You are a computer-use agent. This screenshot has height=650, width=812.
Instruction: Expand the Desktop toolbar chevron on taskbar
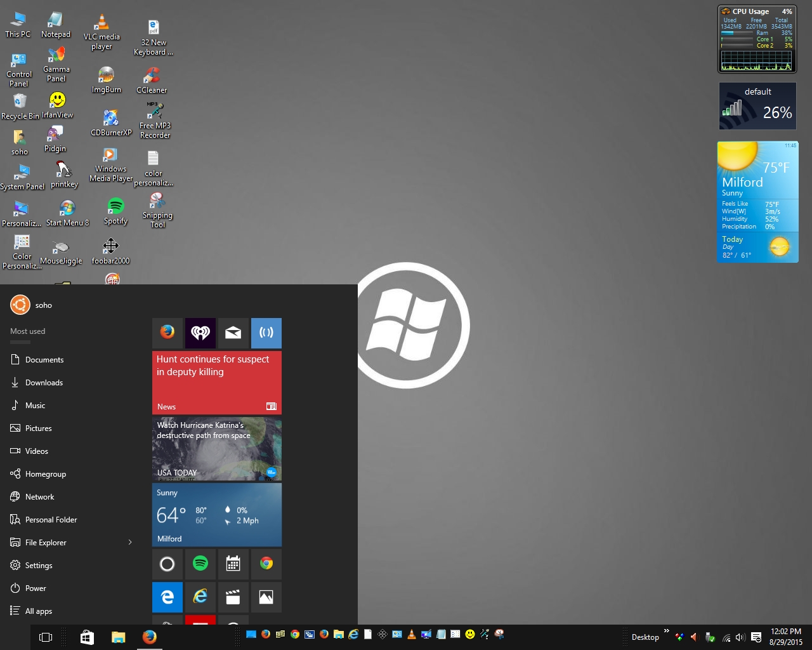click(x=666, y=631)
